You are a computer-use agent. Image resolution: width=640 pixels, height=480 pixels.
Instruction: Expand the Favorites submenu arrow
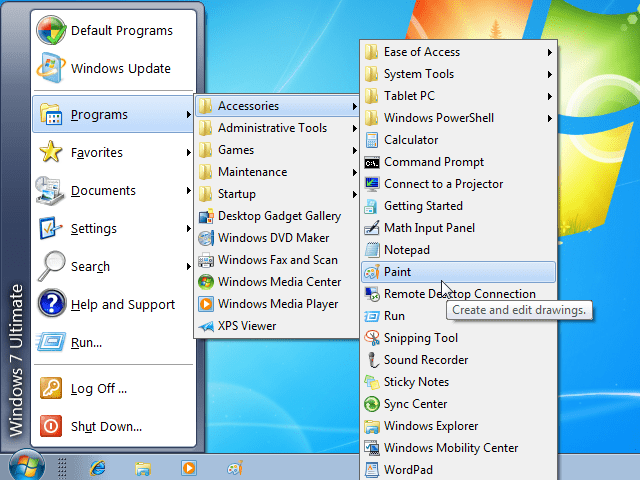188,153
